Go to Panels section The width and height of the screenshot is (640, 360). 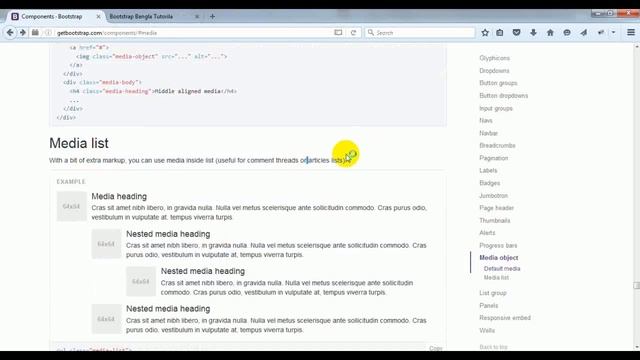tap(489, 305)
